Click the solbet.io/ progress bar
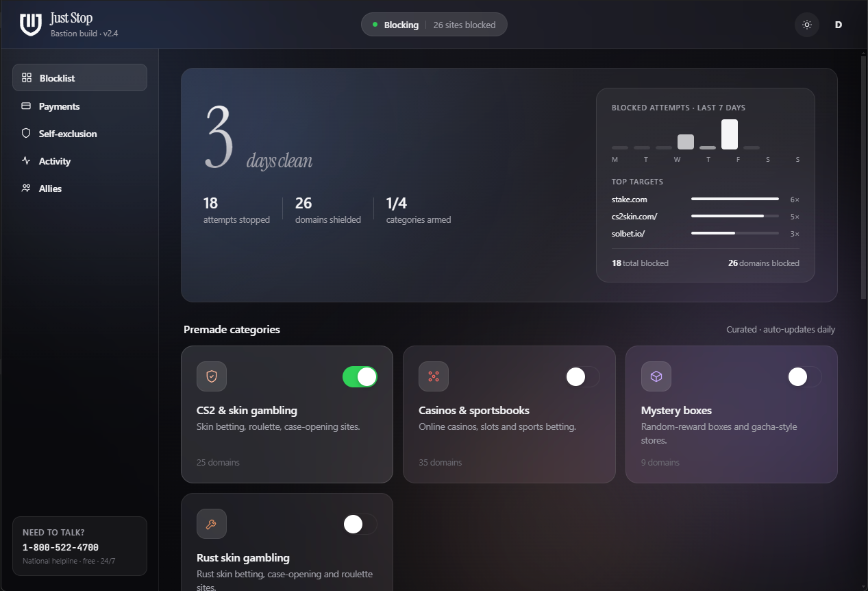This screenshot has width=868, height=591. [x=735, y=233]
